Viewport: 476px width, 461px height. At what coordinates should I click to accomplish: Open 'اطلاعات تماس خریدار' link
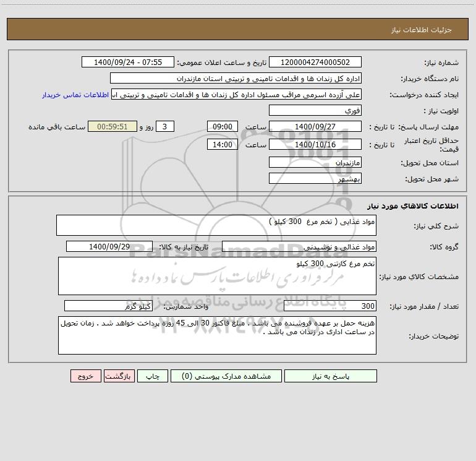(x=75, y=95)
